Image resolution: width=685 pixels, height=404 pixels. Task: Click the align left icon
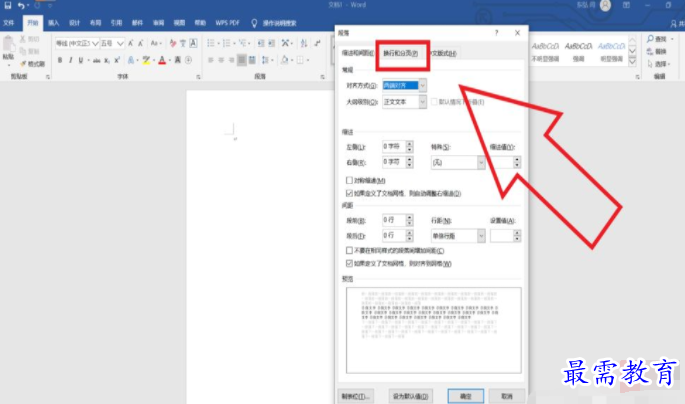[x=211, y=60]
